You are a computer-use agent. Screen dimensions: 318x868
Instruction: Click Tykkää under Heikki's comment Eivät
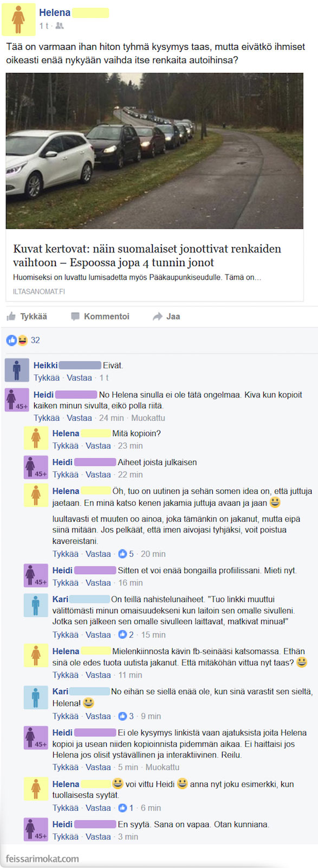pos(47,378)
